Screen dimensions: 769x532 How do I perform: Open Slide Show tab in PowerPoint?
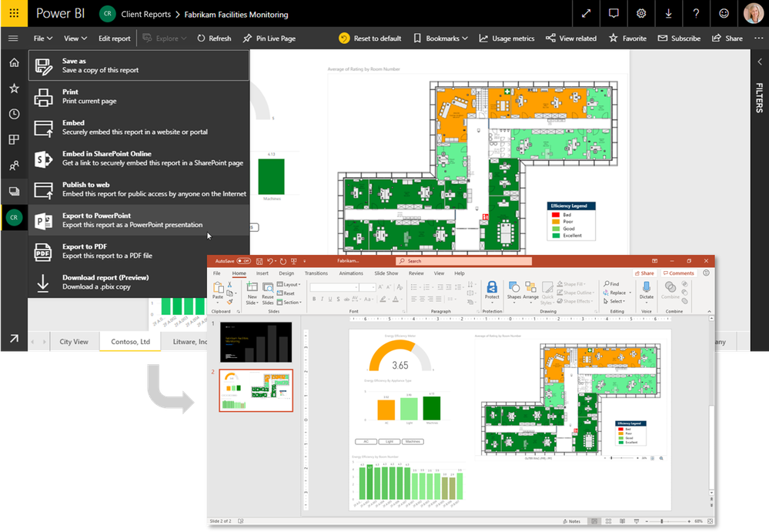point(386,273)
